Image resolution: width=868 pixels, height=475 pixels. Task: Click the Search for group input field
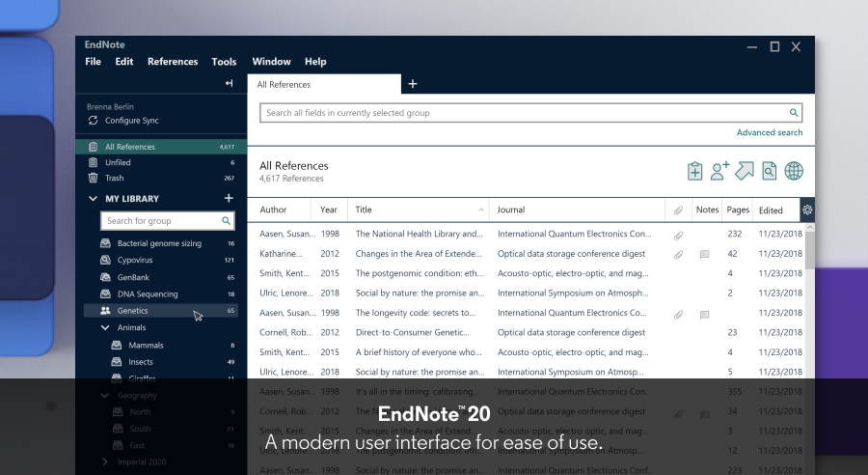tap(167, 220)
